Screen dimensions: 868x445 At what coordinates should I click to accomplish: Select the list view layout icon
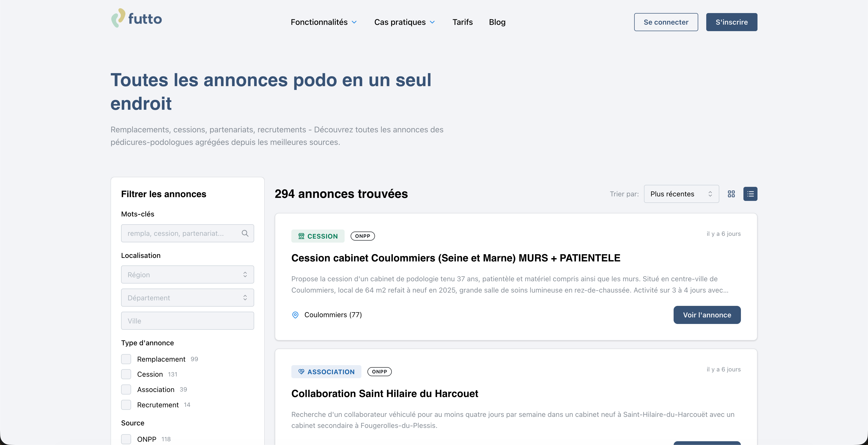[x=750, y=194]
